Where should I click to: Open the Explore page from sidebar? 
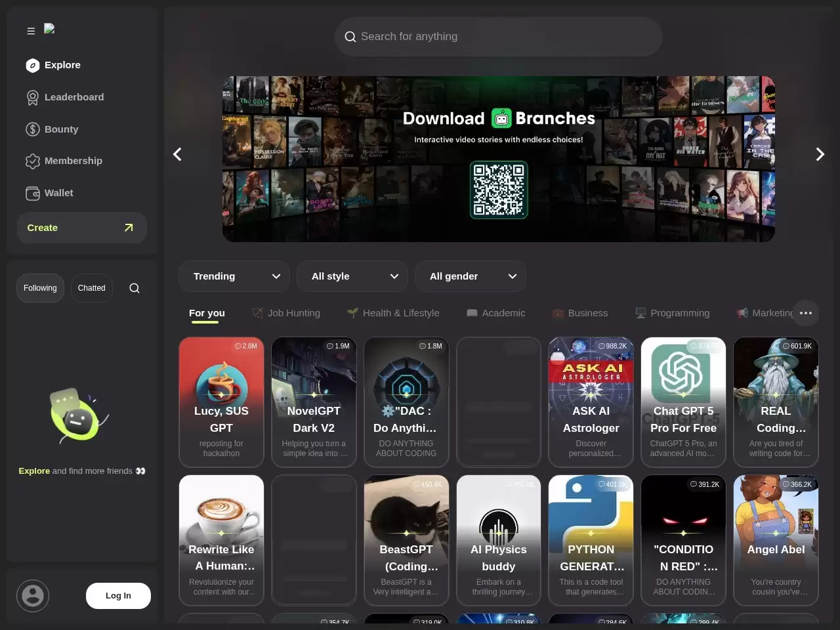(x=53, y=65)
